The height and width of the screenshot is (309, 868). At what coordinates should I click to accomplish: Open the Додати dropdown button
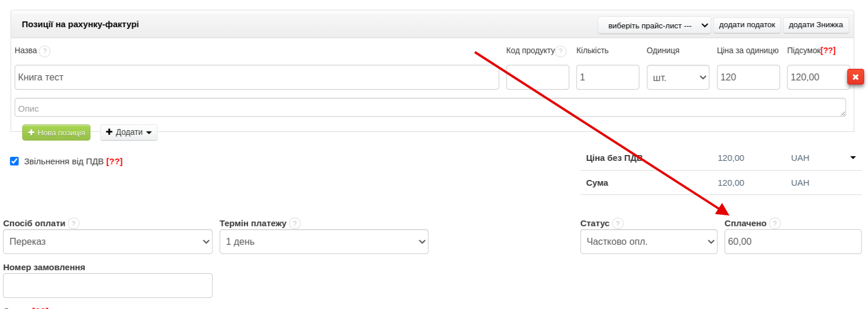tap(129, 133)
